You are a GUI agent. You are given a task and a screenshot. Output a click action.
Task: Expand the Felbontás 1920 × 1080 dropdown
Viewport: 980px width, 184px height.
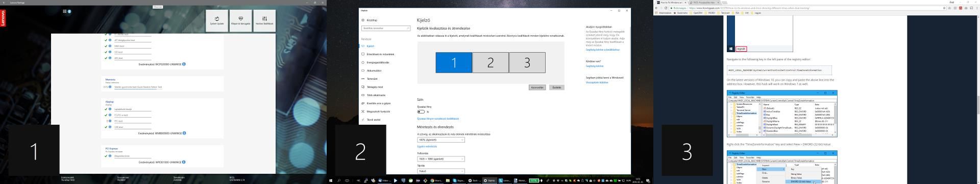[x=441, y=159]
